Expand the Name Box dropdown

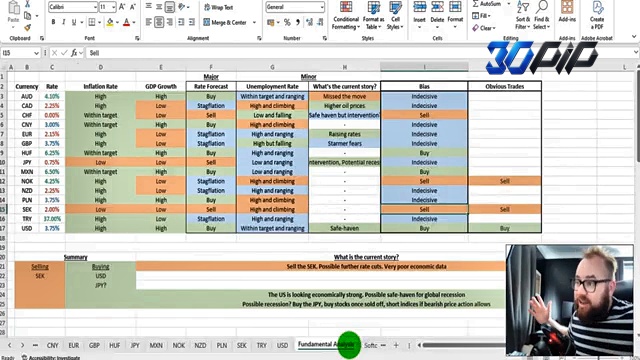tap(36, 53)
